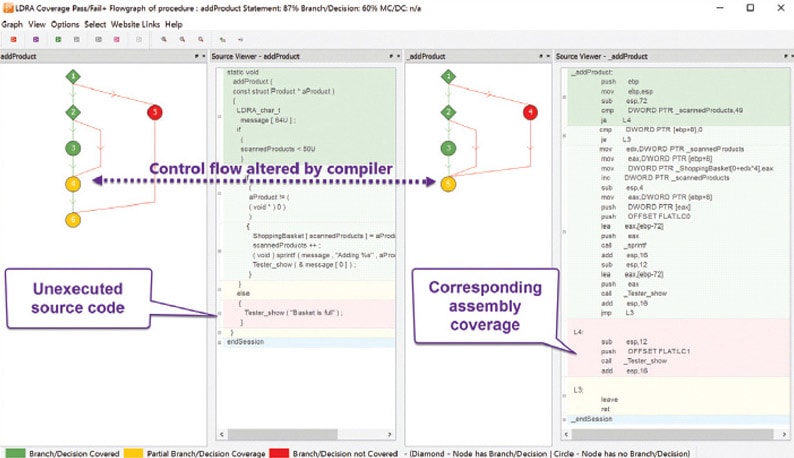Select yellow node 5 in _addProduct assembly graph
Image resolution: width=794 pixels, height=458 pixels.
coord(448,184)
